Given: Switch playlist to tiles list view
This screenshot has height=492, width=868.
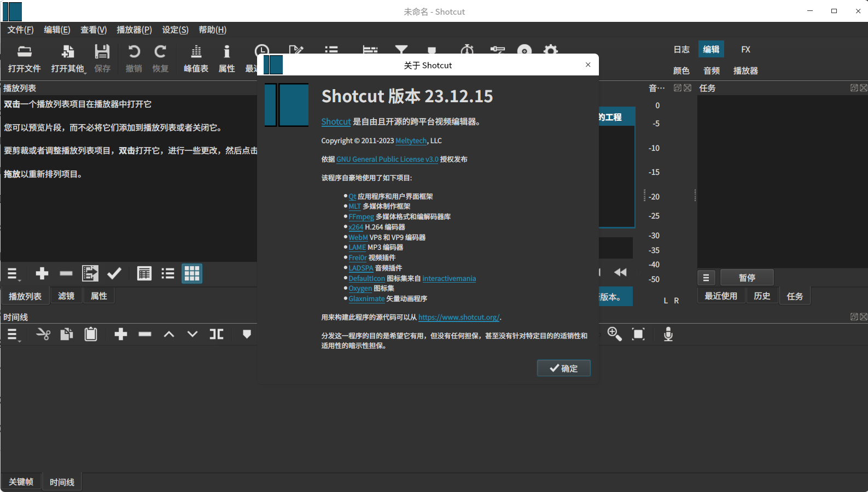Looking at the screenshot, I should coord(168,273).
